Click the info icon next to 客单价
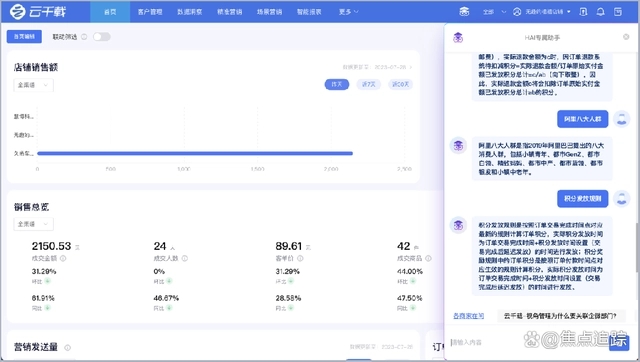 (300, 258)
